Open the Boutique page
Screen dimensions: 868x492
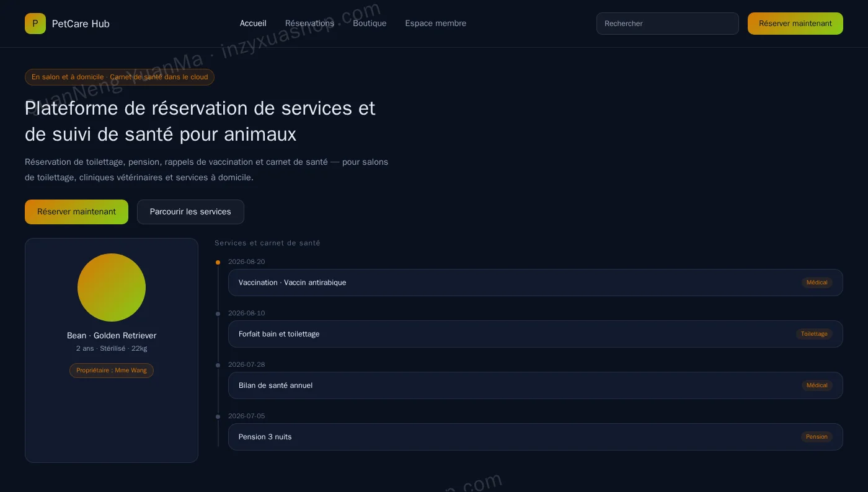click(370, 24)
